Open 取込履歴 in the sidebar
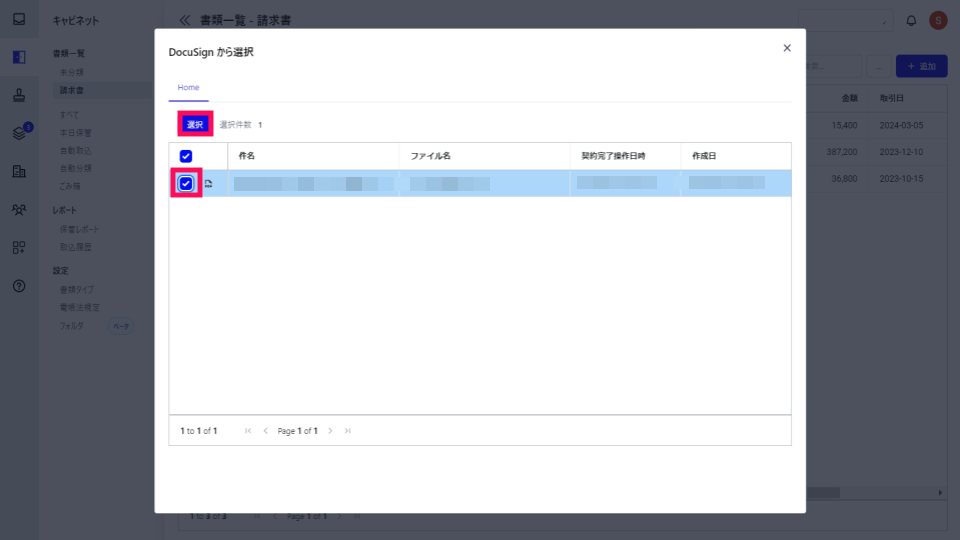Viewport: 960px width, 540px height. [x=75, y=247]
